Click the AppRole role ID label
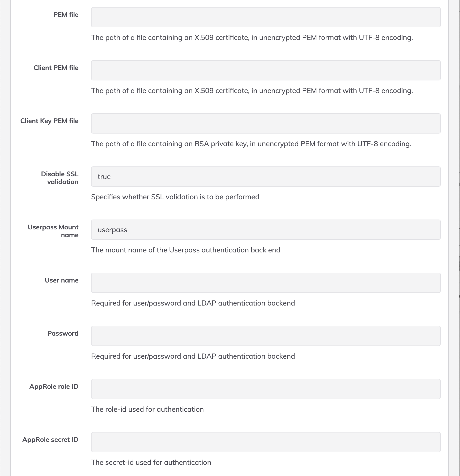 pyautogui.click(x=54, y=386)
